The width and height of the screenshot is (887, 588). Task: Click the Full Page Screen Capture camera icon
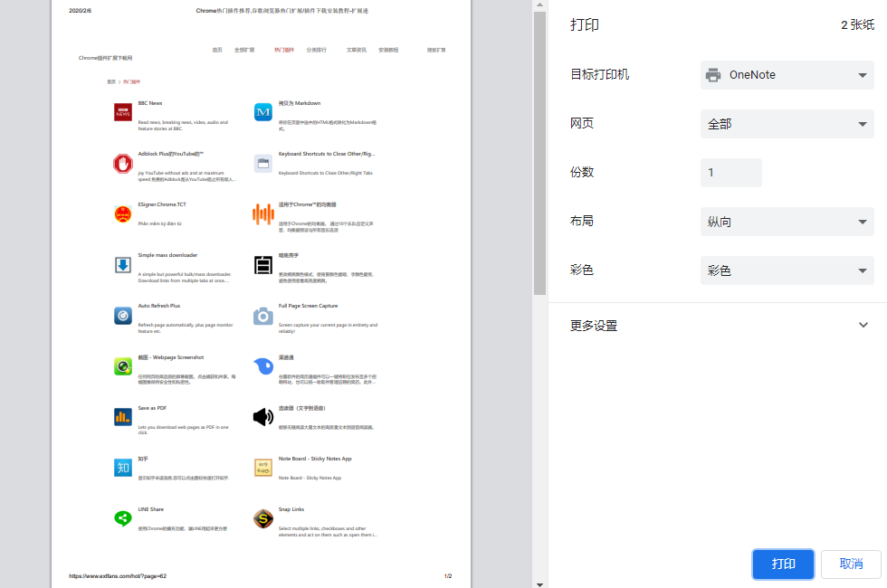pyautogui.click(x=263, y=316)
